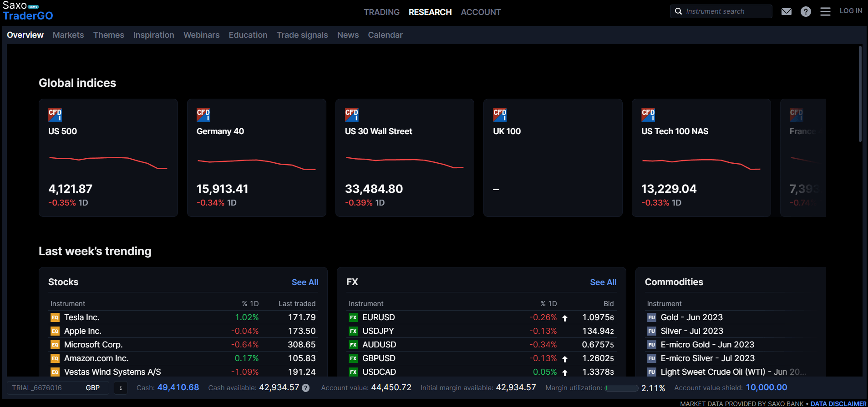Open the Inspiration tab

tap(154, 35)
